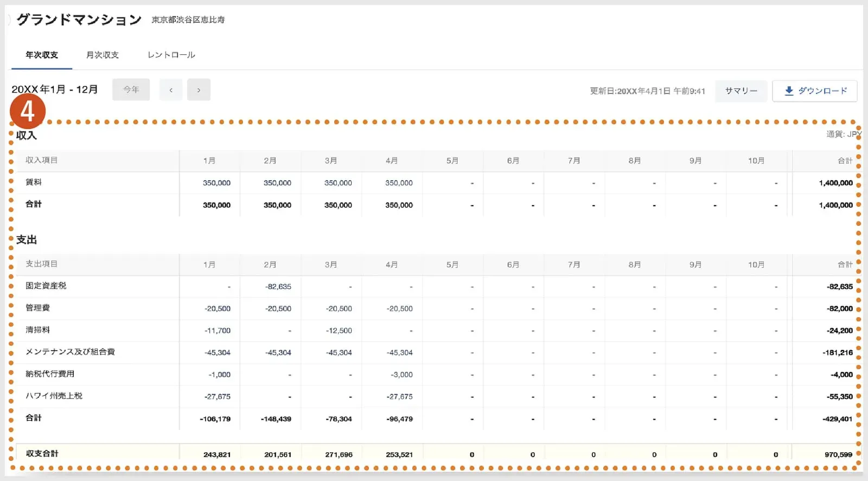Go to previous year with left chevron
This screenshot has height=481, width=868.
tap(171, 90)
